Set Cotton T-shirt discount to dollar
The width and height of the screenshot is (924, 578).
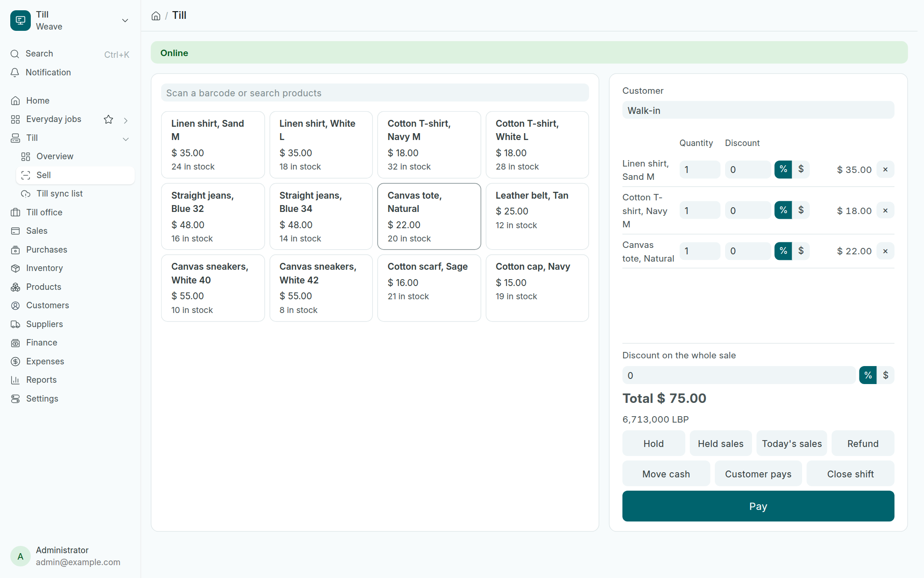coord(801,210)
